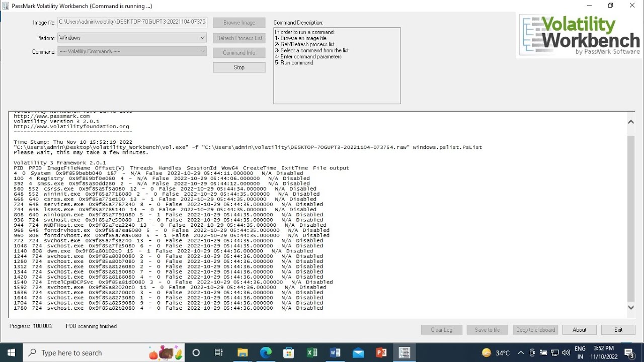Click Volatility Workbench taskbar icon
The image size is (644, 362).
405,353
